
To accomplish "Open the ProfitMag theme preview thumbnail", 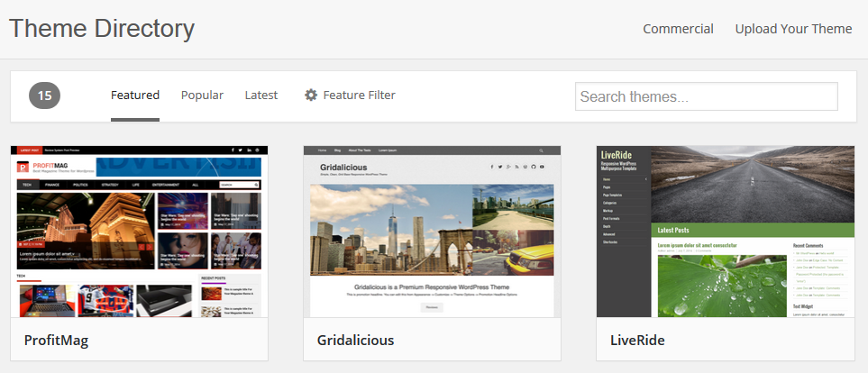I will point(139,232).
